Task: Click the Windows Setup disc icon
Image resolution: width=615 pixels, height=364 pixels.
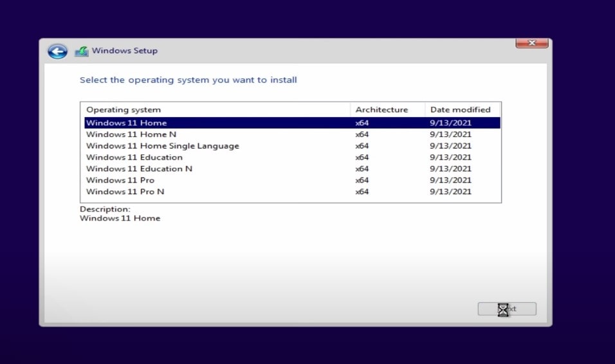Action: [x=81, y=51]
